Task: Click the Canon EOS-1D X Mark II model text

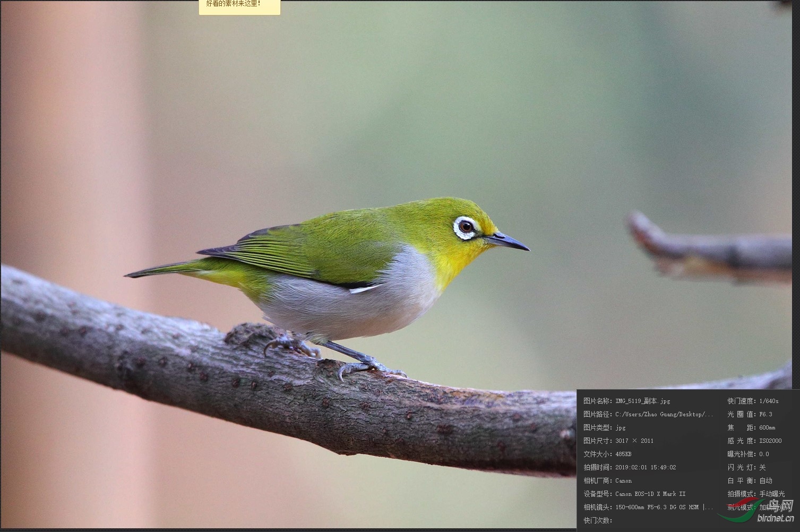Action: pos(650,494)
